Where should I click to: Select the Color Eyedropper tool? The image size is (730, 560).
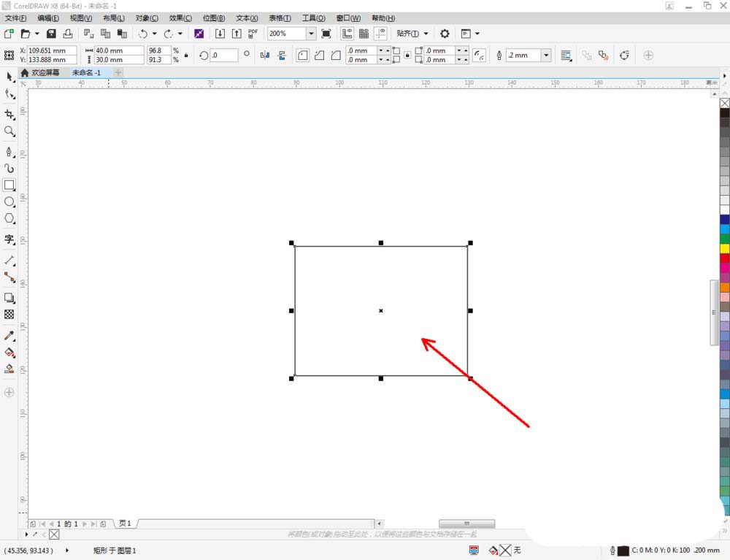click(9, 335)
